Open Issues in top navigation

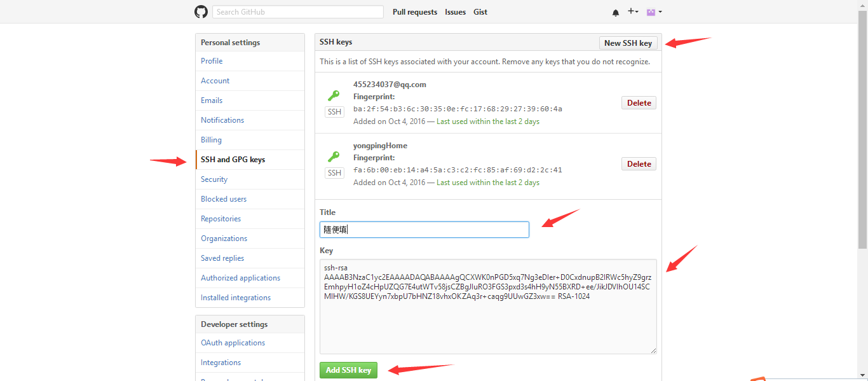point(455,12)
